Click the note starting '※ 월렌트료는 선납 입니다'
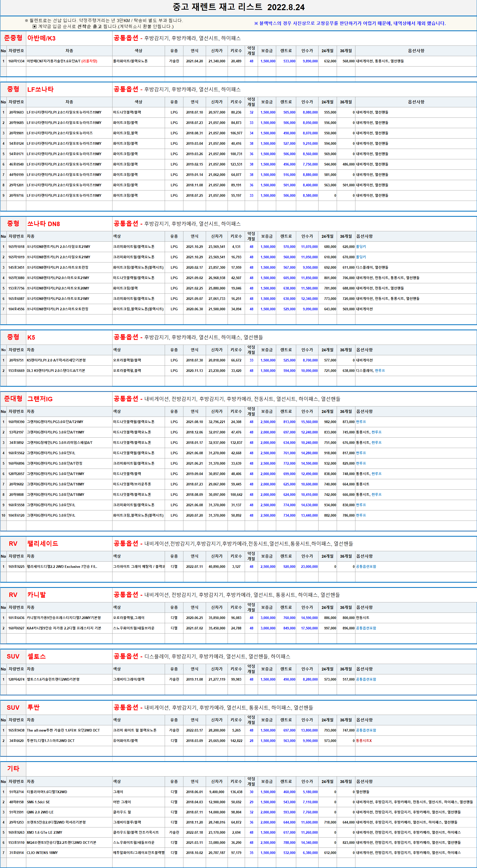Image resolution: width=477 pixels, height=868 pixels. click(104, 21)
